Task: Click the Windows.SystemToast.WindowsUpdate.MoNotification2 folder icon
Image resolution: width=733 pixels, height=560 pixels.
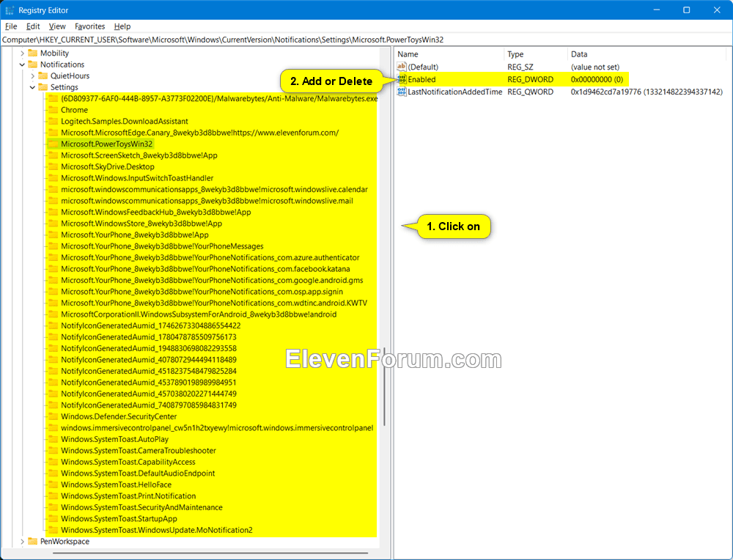Action: pos(54,530)
